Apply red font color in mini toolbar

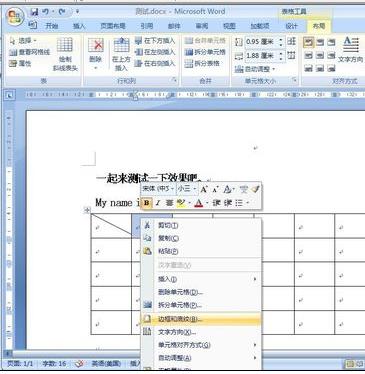click(199, 203)
